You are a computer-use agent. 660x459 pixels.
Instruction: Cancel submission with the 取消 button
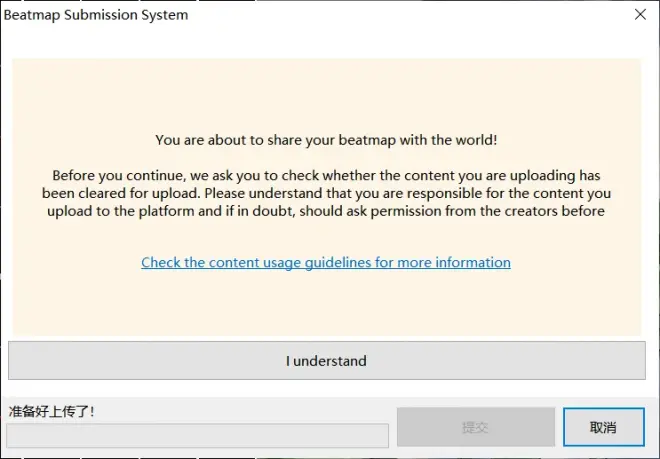(604, 427)
